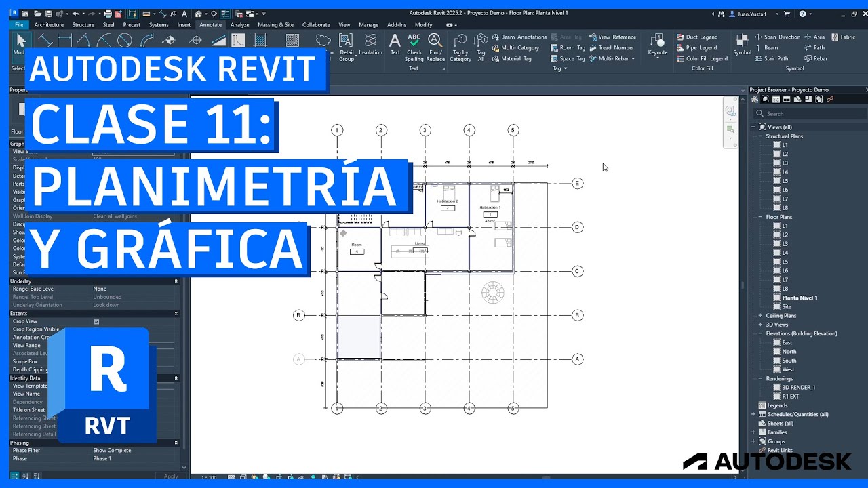Screen dimensions: 868x488
Task: Switch to the Collaborate ribbon tab
Action: [316, 25]
